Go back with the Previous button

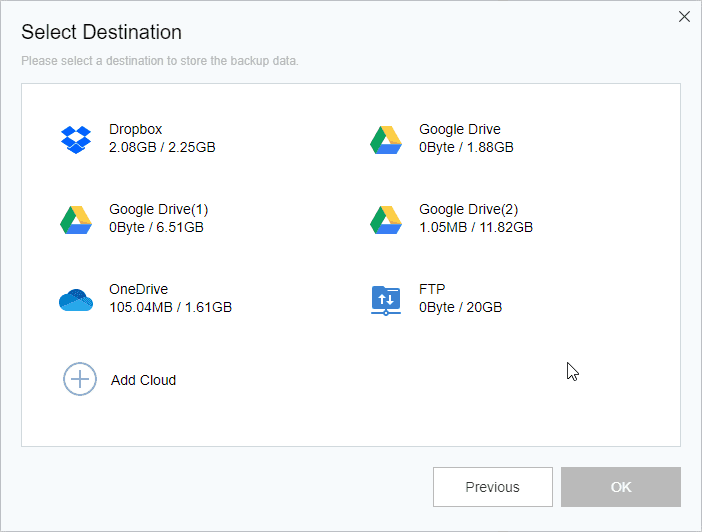pos(493,487)
